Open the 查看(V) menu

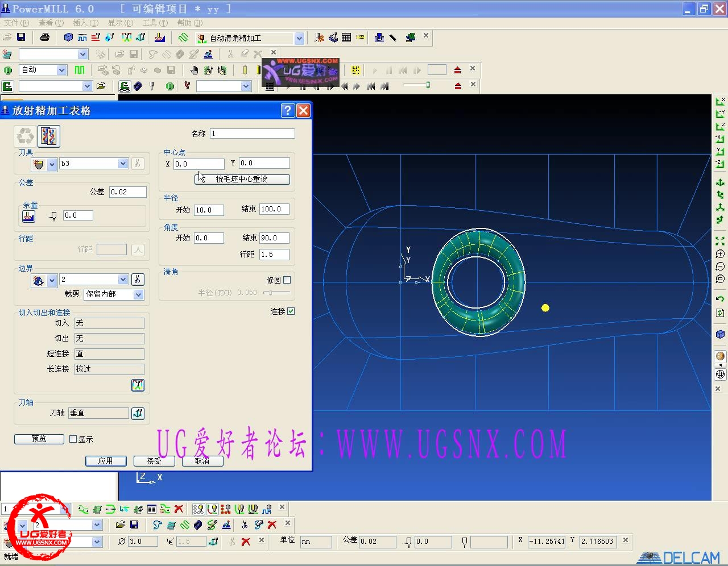tap(51, 23)
